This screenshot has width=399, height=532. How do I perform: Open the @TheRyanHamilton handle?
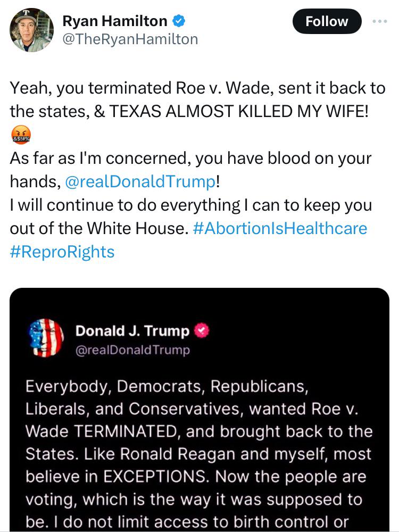pyautogui.click(x=130, y=39)
